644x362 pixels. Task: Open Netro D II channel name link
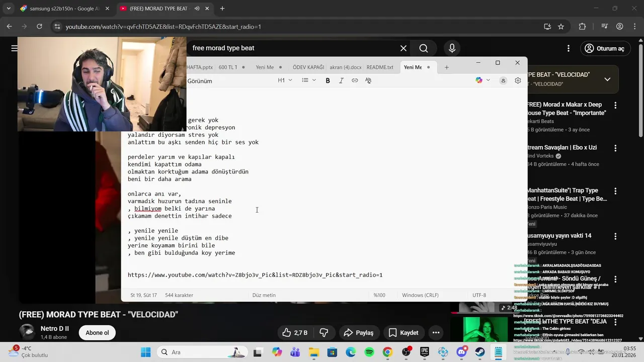click(55, 329)
